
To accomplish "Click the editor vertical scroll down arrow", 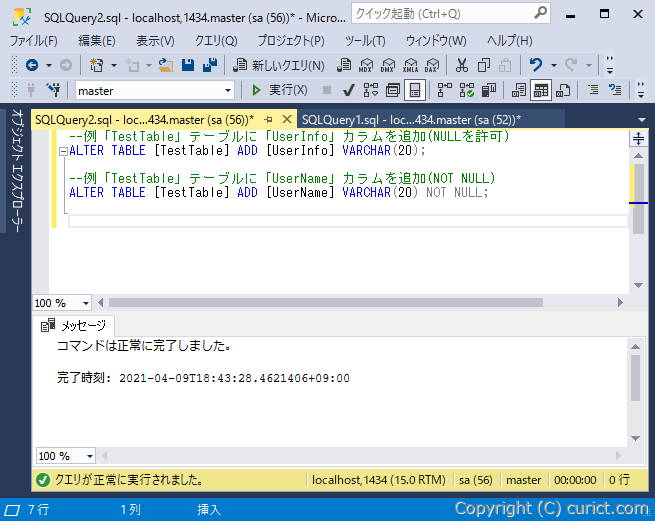I will (x=638, y=285).
